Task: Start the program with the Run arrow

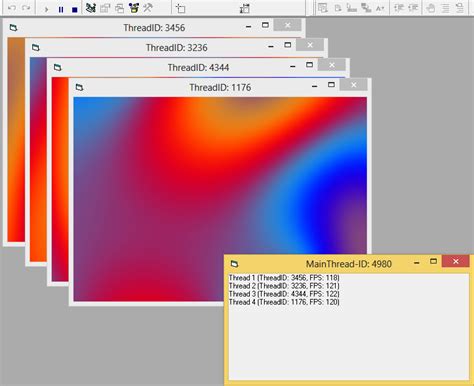Action: coord(46,9)
